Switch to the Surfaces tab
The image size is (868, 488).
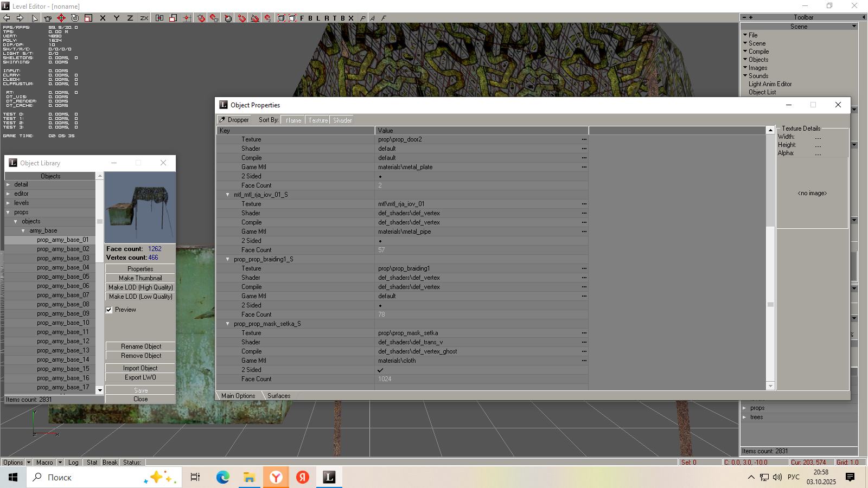pos(279,396)
